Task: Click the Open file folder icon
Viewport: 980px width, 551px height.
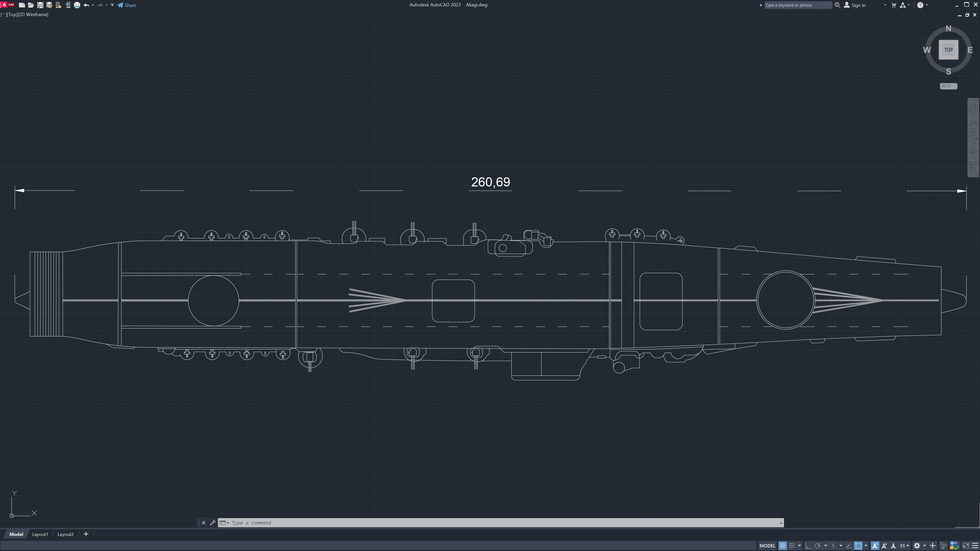Action: tap(31, 5)
